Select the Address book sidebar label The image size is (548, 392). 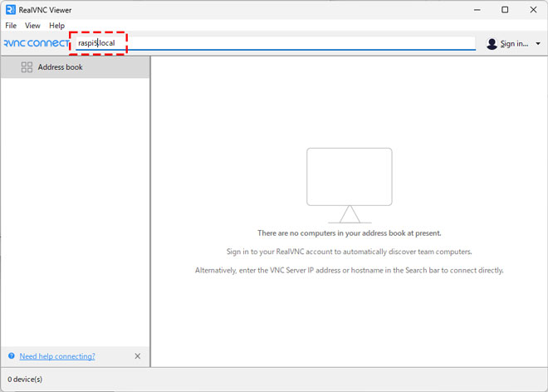coord(60,67)
